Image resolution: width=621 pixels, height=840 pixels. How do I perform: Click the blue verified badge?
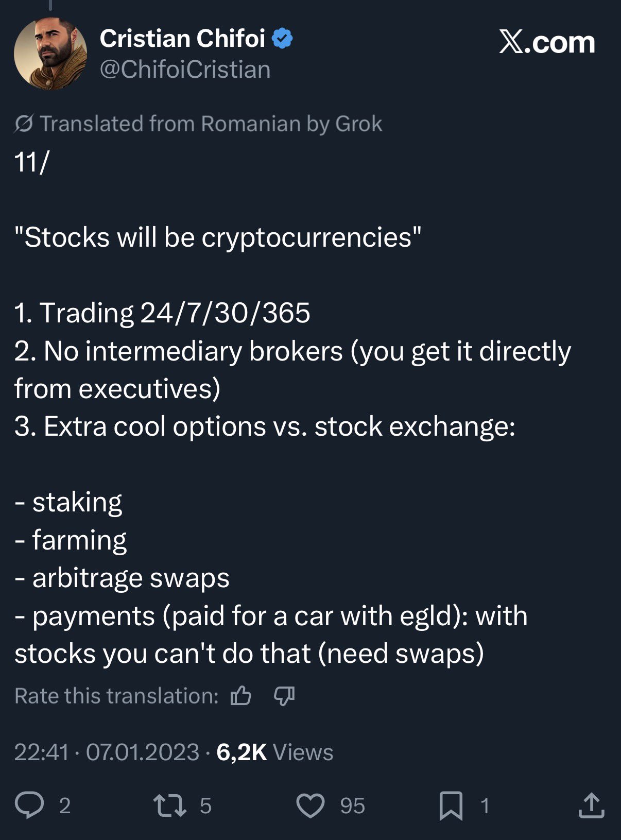coord(282,39)
